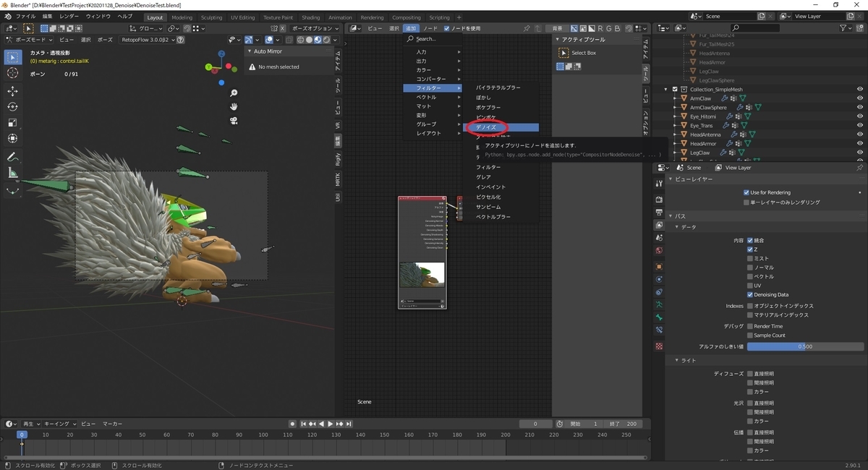Switch to the Compositing workspace tab
The width and height of the screenshot is (868, 470).
407,17
